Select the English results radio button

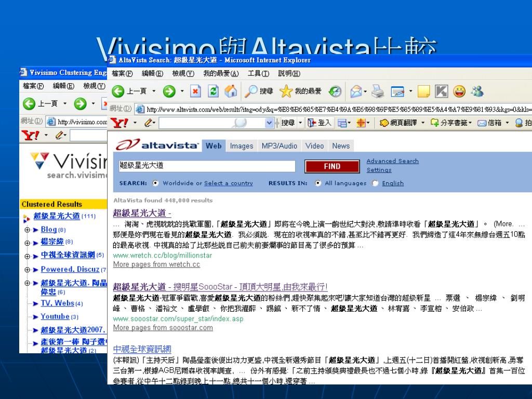(375, 183)
